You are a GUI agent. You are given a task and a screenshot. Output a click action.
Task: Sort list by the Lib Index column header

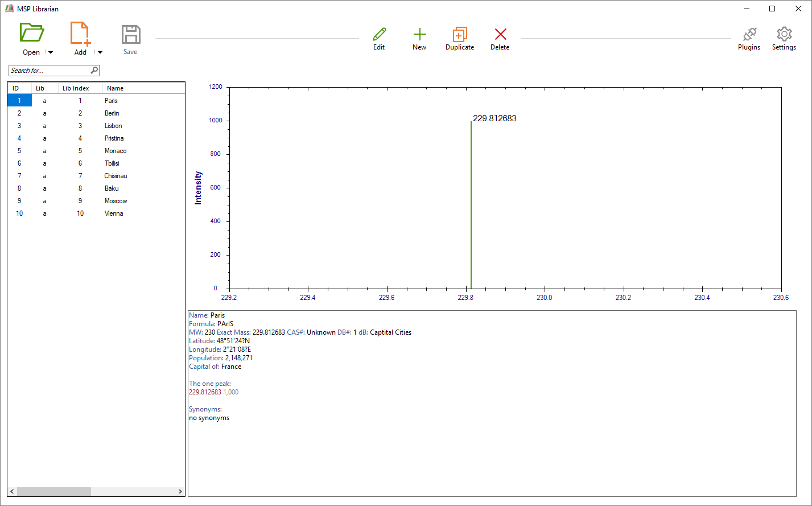coord(76,88)
